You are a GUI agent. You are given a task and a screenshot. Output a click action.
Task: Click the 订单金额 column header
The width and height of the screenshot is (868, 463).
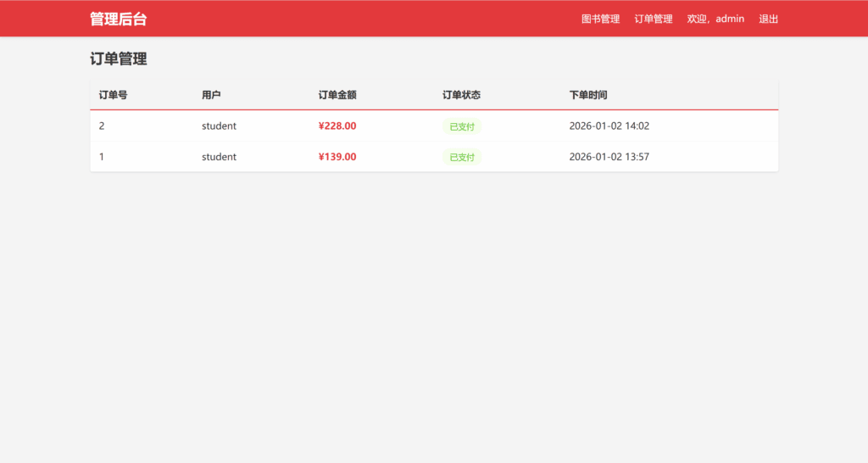[x=337, y=95]
